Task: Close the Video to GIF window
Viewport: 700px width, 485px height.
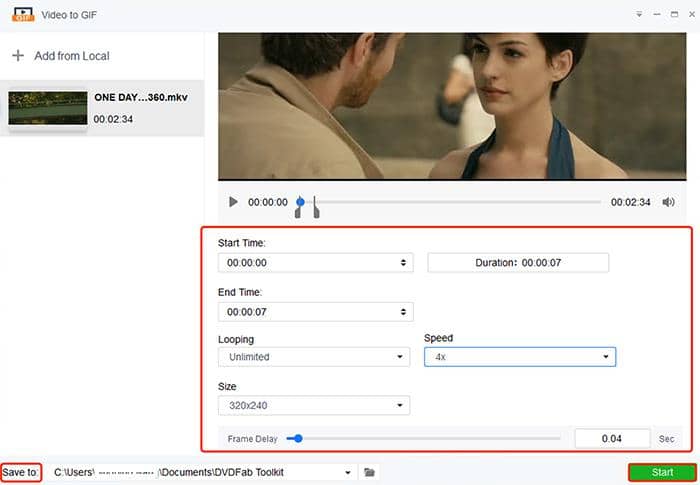Action: coord(692,14)
